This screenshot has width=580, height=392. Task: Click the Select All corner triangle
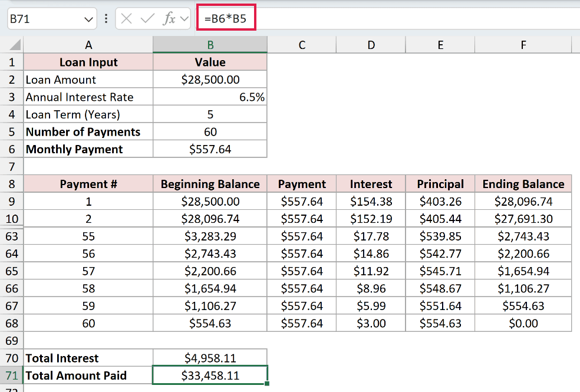(15, 45)
